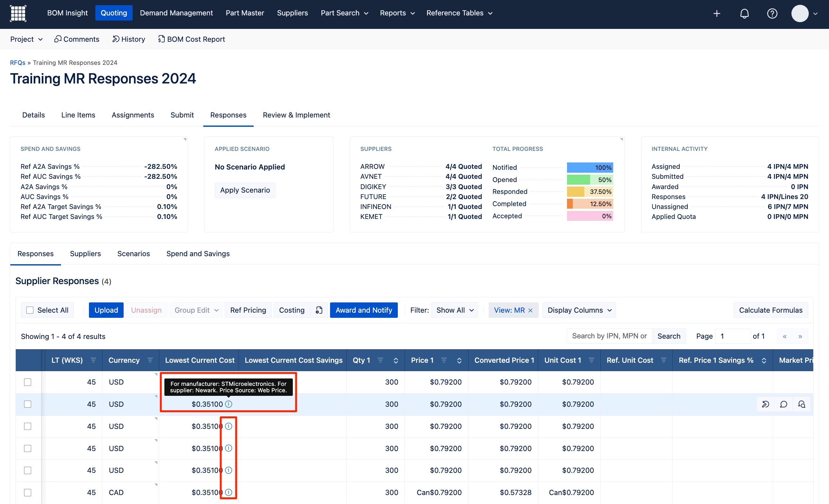Click the Calculate Formulas button
The height and width of the screenshot is (504, 829).
[771, 310]
